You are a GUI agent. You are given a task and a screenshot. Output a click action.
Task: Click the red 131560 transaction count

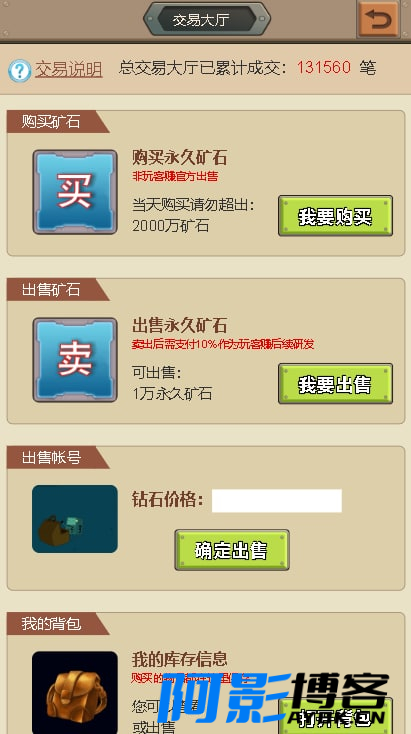(x=323, y=67)
